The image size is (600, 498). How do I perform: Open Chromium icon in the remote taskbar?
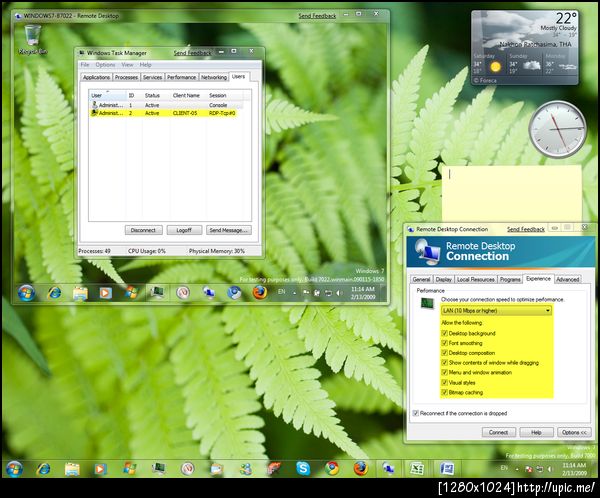click(234, 293)
